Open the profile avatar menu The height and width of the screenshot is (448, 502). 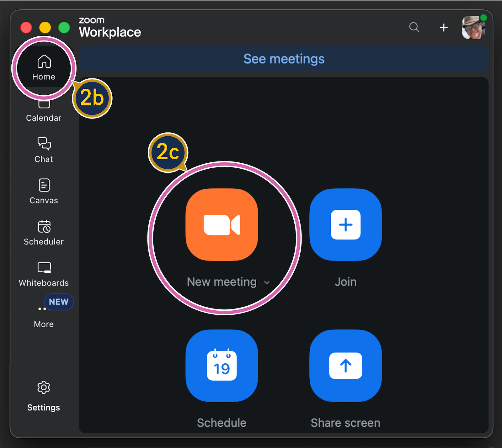[x=474, y=28]
